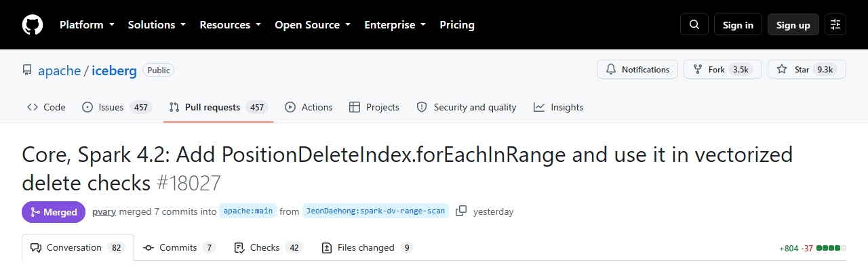Click the 3.5k fork count

click(741, 69)
